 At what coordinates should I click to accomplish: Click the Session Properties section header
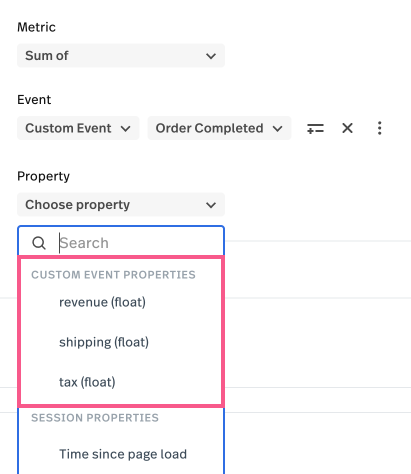point(95,418)
